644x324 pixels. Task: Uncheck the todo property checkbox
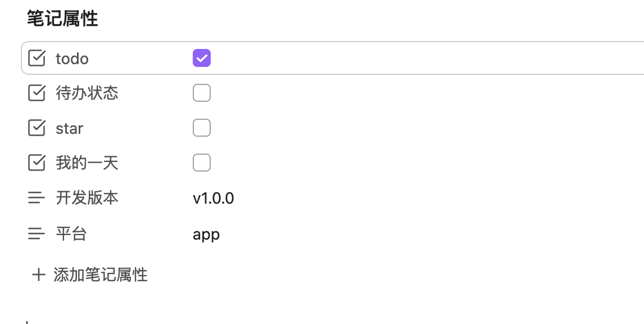coord(202,58)
